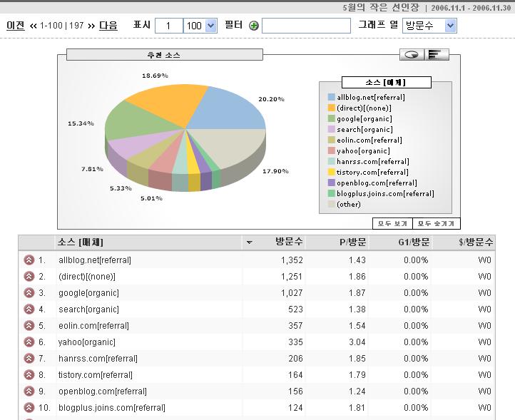This screenshot has height=420, width=515.
Task: Toggle (direct)[(none)] in the chart legend
Action: tap(364, 108)
